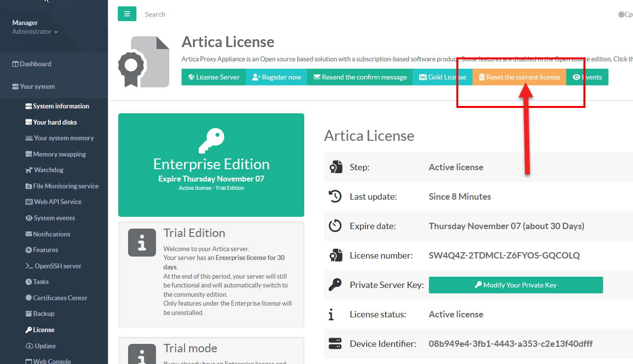Select Update in the sidebar
The image size is (633, 364).
point(45,346)
